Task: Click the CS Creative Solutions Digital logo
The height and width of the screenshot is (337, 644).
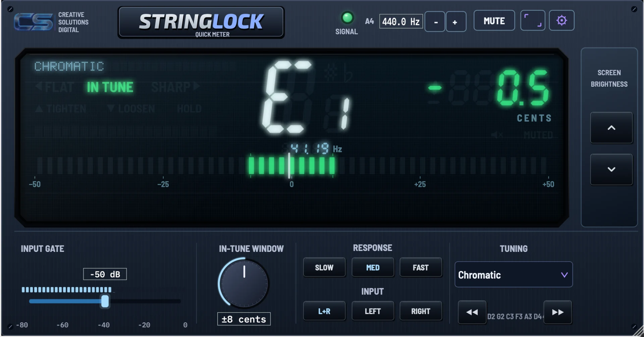Action: pyautogui.click(x=51, y=22)
